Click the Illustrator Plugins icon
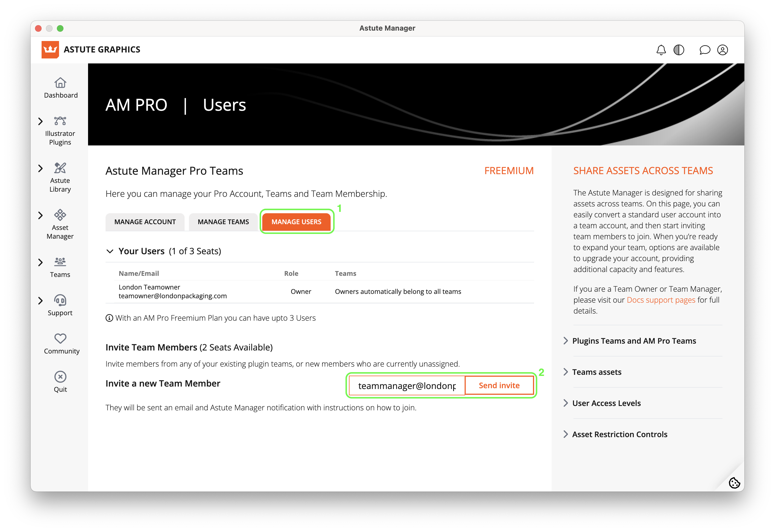 pyautogui.click(x=60, y=121)
